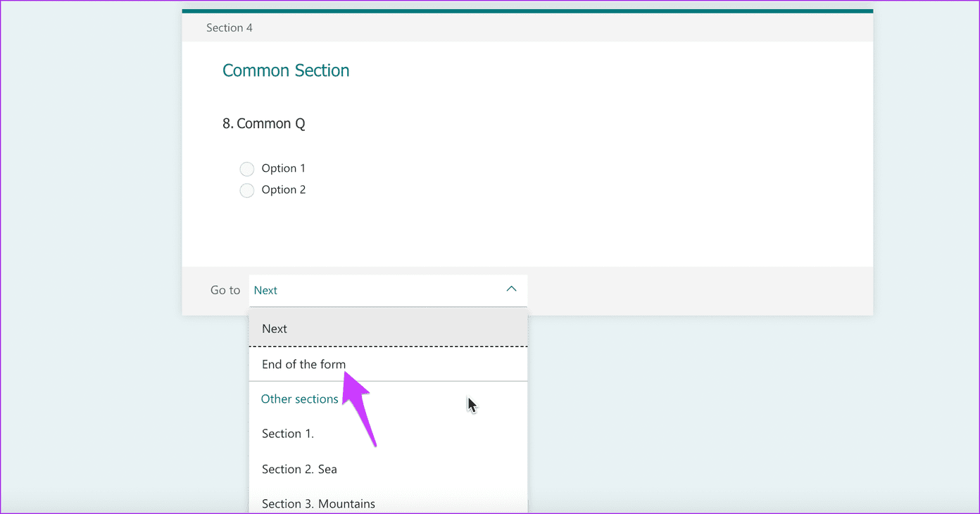Click the Common Section title

[286, 70]
